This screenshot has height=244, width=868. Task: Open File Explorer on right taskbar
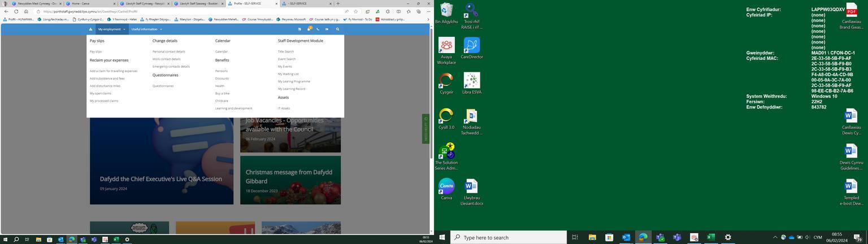[x=592, y=237]
